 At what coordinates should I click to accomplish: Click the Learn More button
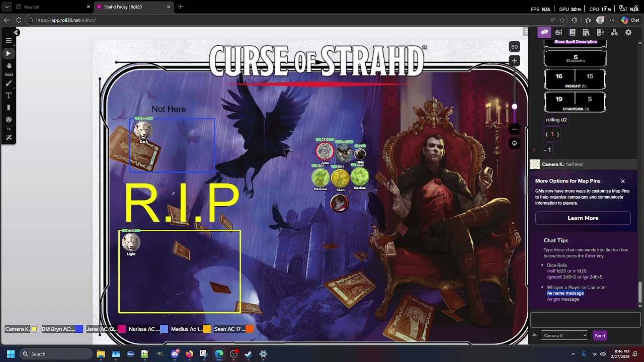pyautogui.click(x=583, y=218)
